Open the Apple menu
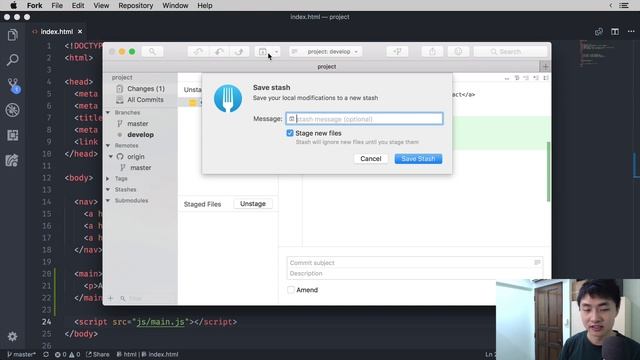This screenshot has height=360, width=640. point(13,5)
